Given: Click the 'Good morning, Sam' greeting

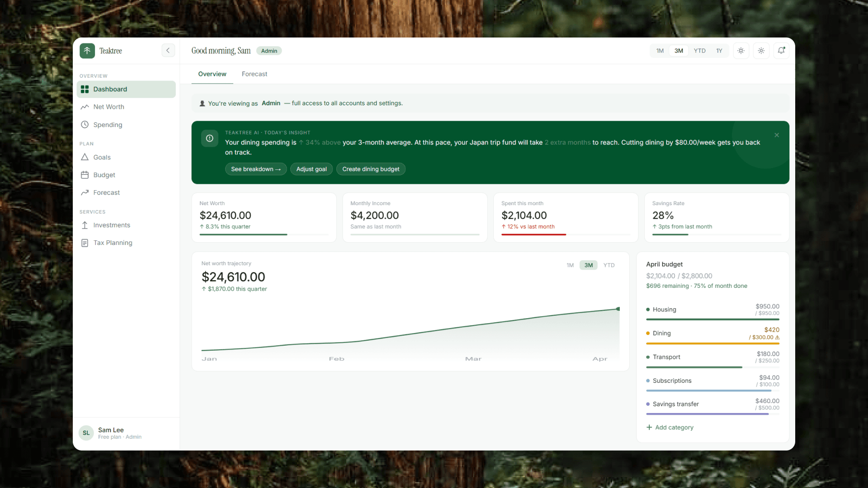Looking at the screenshot, I should point(221,51).
